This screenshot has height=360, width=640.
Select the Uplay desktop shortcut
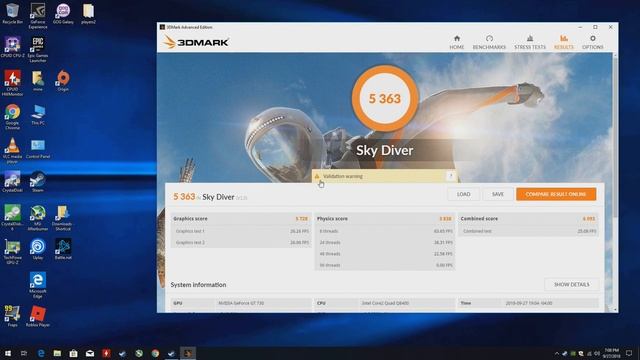pos(38,249)
